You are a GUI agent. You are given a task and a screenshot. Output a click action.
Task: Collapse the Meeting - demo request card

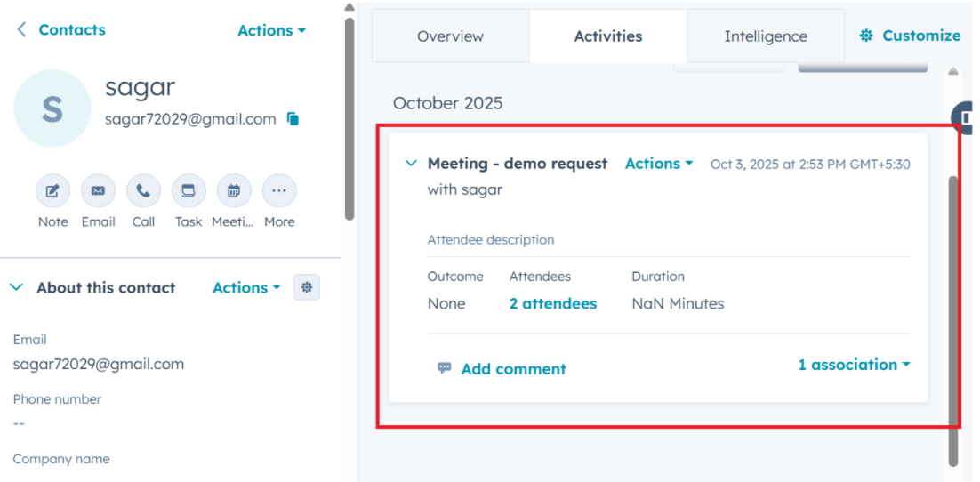tap(411, 163)
